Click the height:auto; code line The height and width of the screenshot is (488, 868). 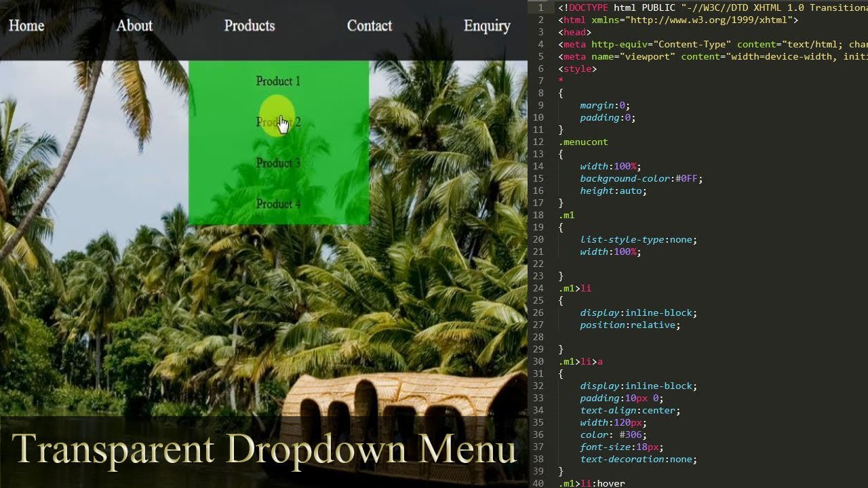pyautogui.click(x=614, y=191)
